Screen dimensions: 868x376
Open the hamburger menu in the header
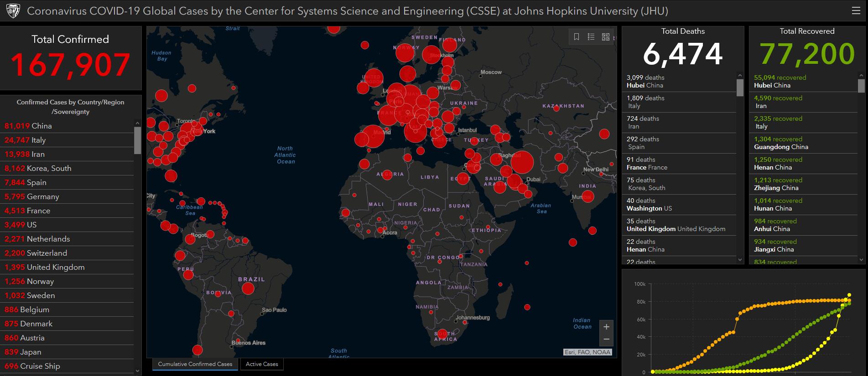856,11
